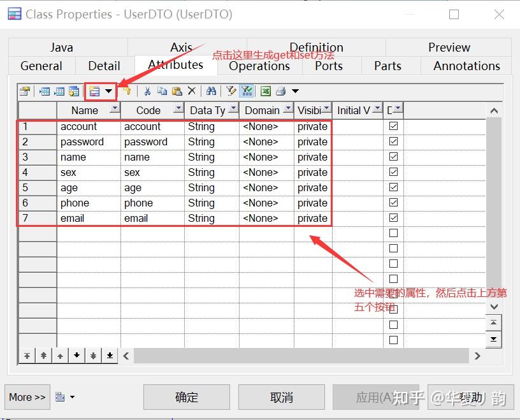Open the attribute Properties icon on toolbar
The height and width of the screenshot is (420, 520).
(25, 91)
